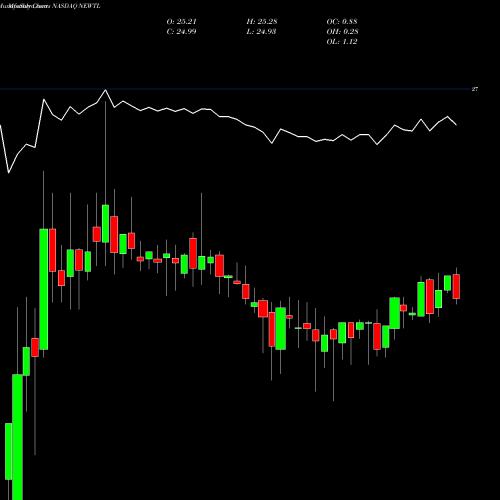Select the OH: 0.28 value

coord(343,32)
